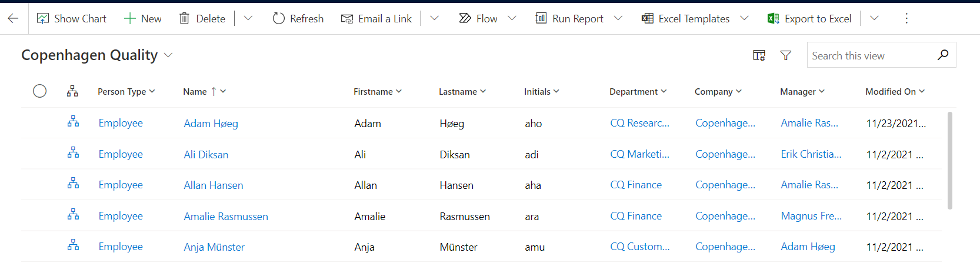
Task: Expand the Flow dropdown chevron
Action: tap(512, 19)
